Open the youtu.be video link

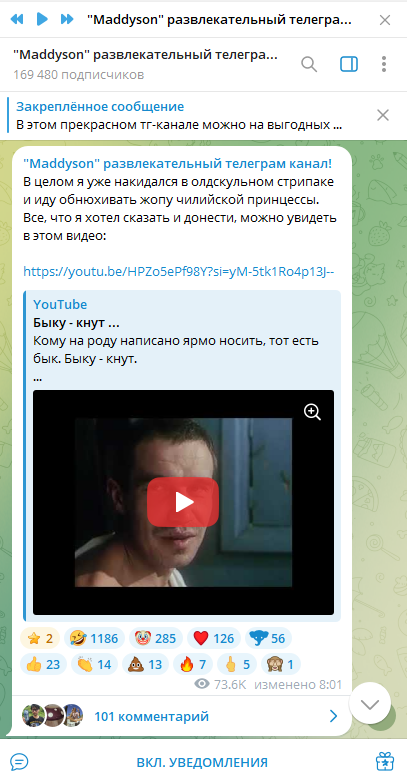[x=179, y=272]
